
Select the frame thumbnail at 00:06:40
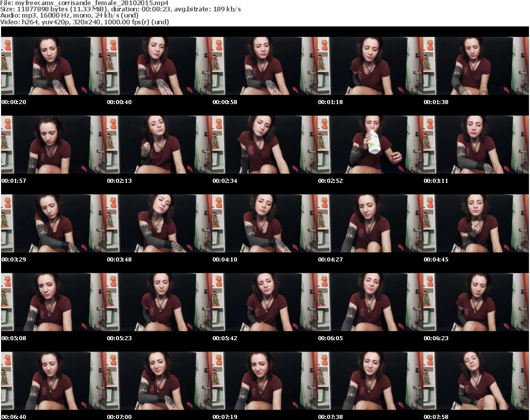[x=54, y=381]
